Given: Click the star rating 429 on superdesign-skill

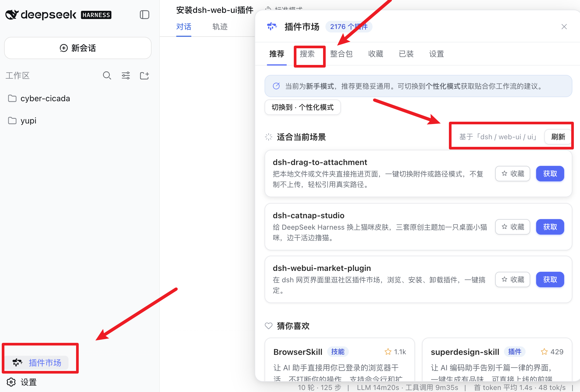Looking at the screenshot, I should 552,352.
